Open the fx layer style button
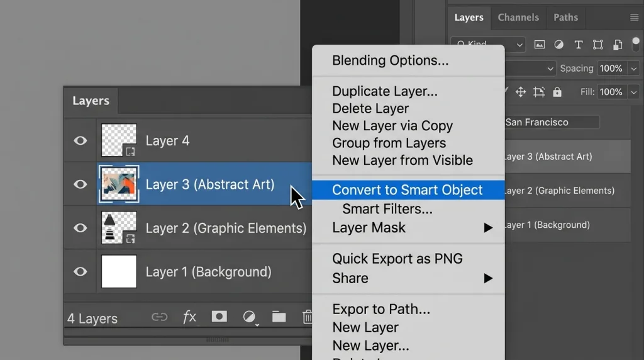Image resolution: width=644 pixels, height=360 pixels. point(189,317)
